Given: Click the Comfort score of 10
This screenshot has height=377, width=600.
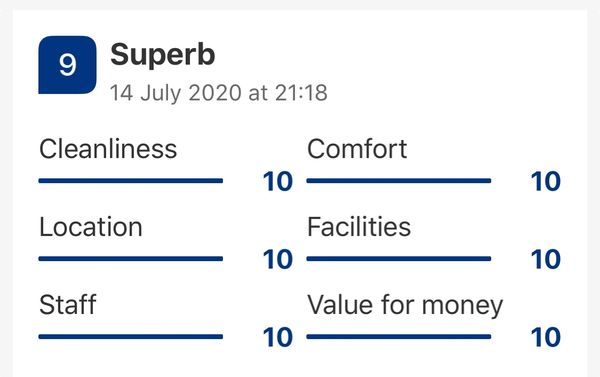Looking at the screenshot, I should pos(546,181).
